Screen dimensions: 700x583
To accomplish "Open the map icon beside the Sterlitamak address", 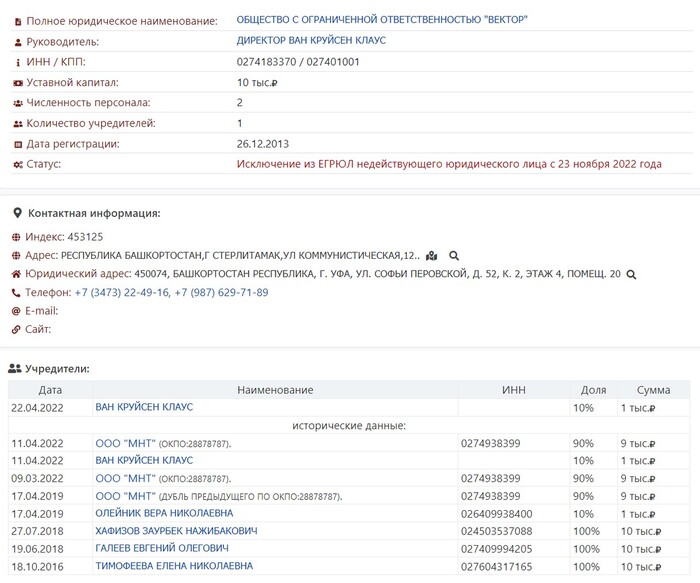I will [431, 256].
